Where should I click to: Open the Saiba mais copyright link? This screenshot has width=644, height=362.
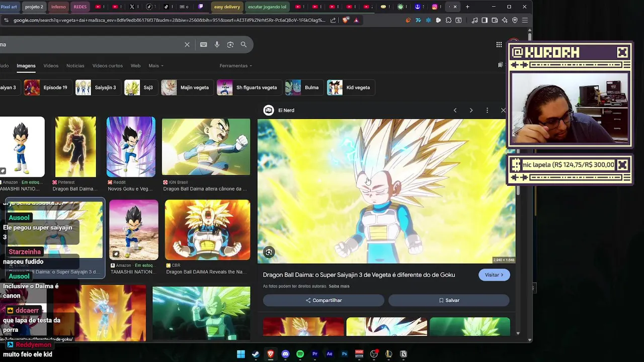[x=339, y=286]
